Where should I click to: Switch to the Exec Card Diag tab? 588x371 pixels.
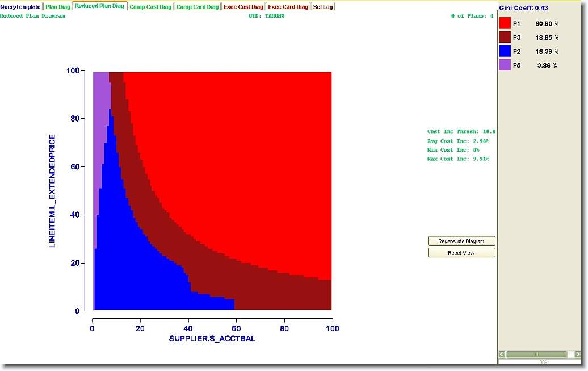(288, 7)
